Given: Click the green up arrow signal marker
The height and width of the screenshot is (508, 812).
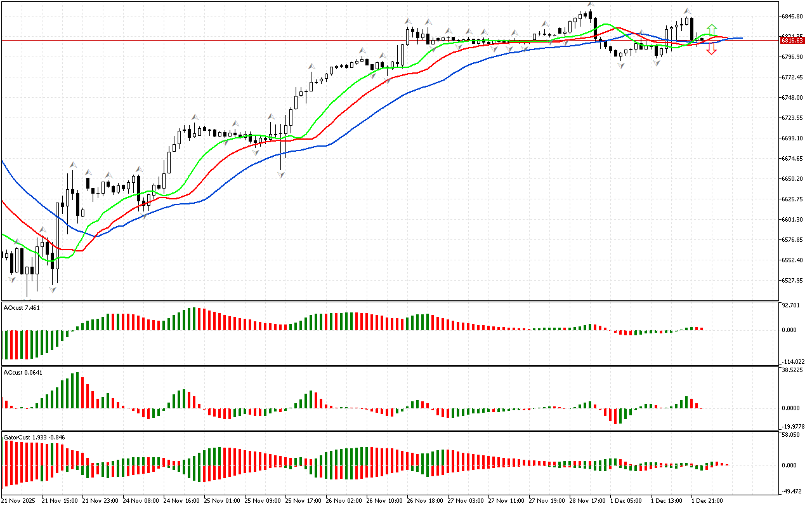Looking at the screenshot, I should click(x=712, y=30).
